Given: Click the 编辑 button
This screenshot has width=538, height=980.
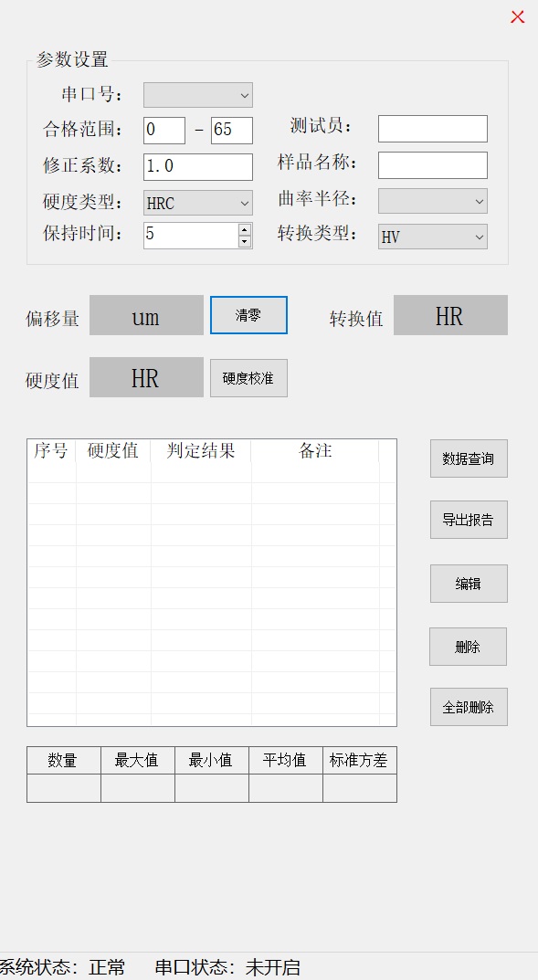Looking at the screenshot, I should (469, 584).
